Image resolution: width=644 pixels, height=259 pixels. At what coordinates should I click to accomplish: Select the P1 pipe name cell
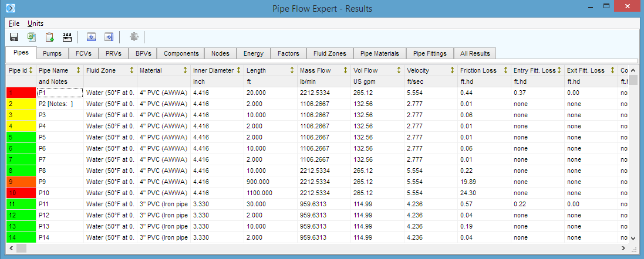click(x=60, y=93)
